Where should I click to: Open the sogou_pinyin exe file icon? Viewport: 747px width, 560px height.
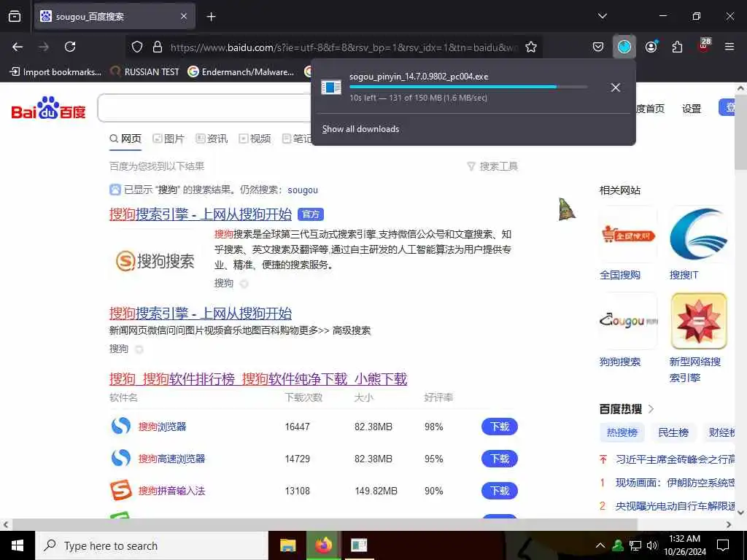[331, 87]
